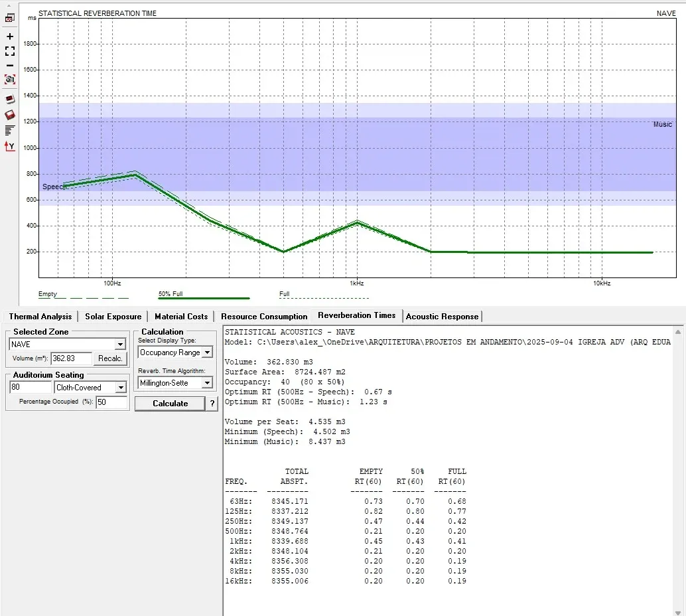Click the Recalc. volume button
Screen dimensions: 686x616
[110, 358]
